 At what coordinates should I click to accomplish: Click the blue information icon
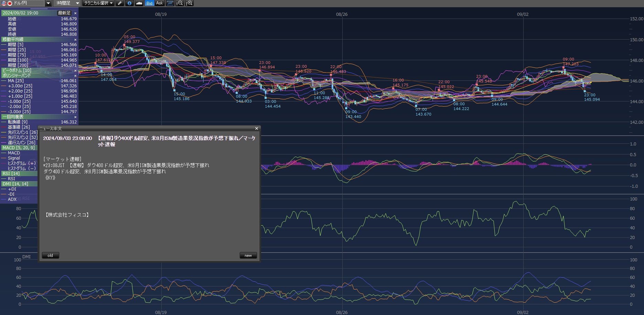tap(129, 3)
